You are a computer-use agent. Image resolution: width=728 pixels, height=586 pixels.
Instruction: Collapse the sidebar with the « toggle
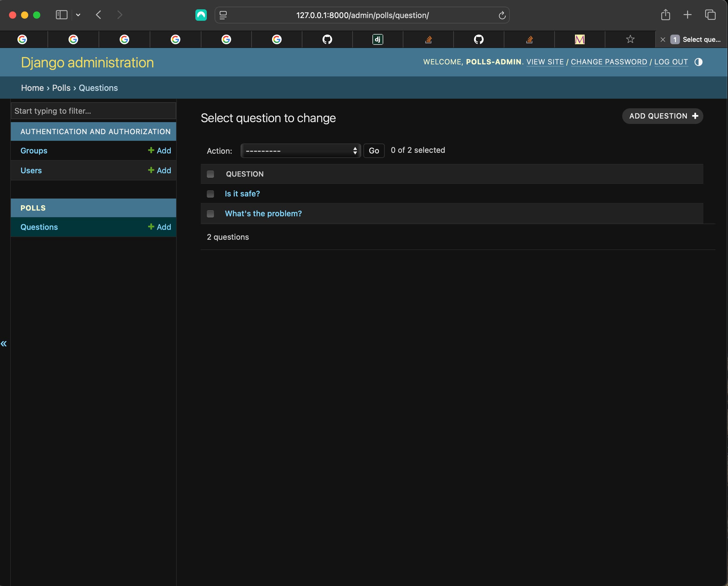(4, 344)
